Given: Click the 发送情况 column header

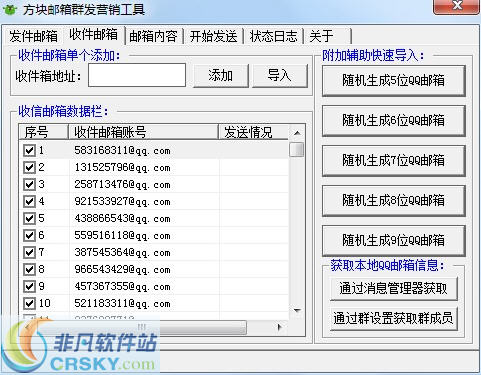Looking at the screenshot, I should click(253, 132).
